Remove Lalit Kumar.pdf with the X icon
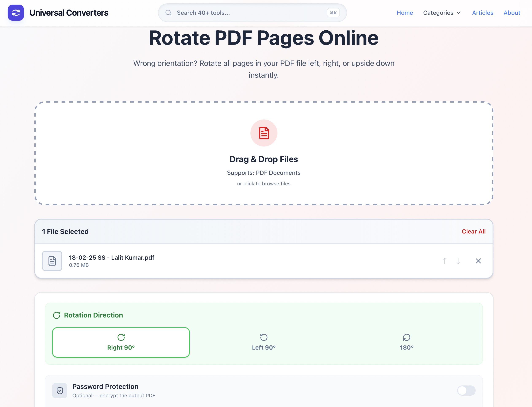This screenshot has width=532, height=407. click(x=478, y=261)
